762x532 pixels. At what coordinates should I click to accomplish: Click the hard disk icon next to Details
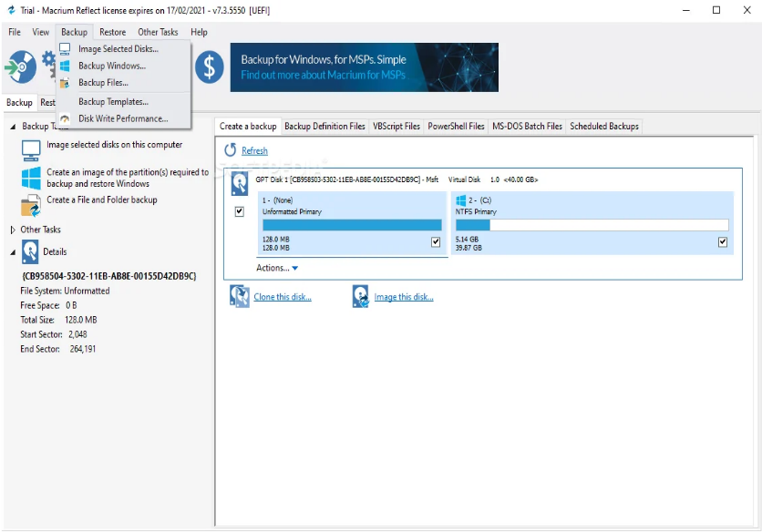(30, 251)
